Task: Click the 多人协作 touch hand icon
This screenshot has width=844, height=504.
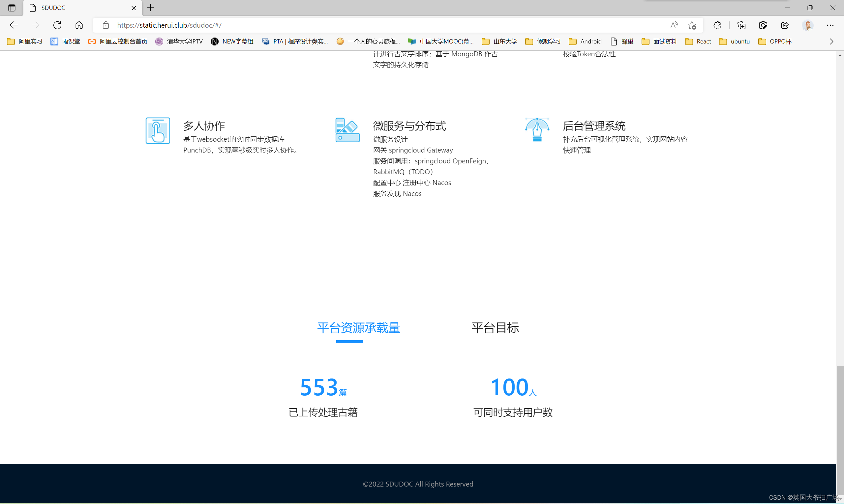Action: click(158, 131)
